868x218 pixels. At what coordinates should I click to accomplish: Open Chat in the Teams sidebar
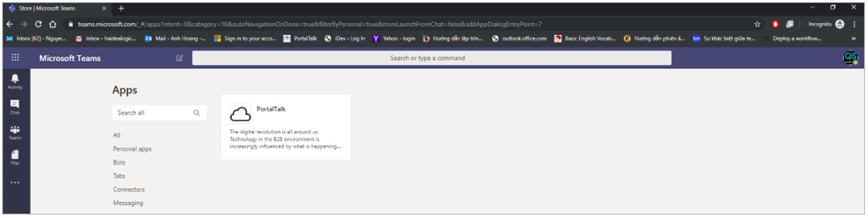point(15,106)
